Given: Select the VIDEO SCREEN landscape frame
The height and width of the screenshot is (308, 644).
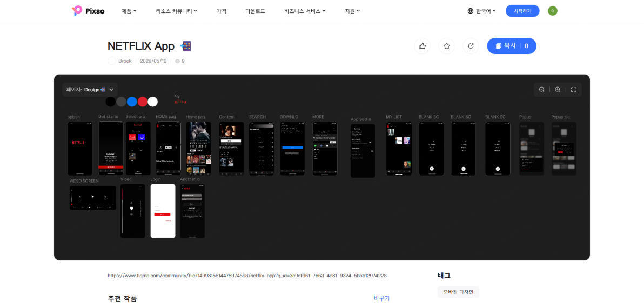Looking at the screenshot, I should tap(93, 198).
